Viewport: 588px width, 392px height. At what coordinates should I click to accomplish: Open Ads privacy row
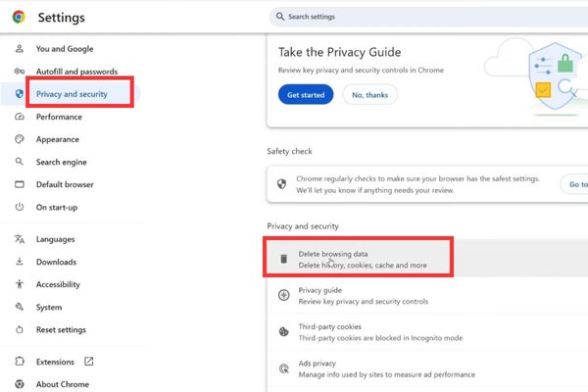pyautogui.click(x=427, y=368)
